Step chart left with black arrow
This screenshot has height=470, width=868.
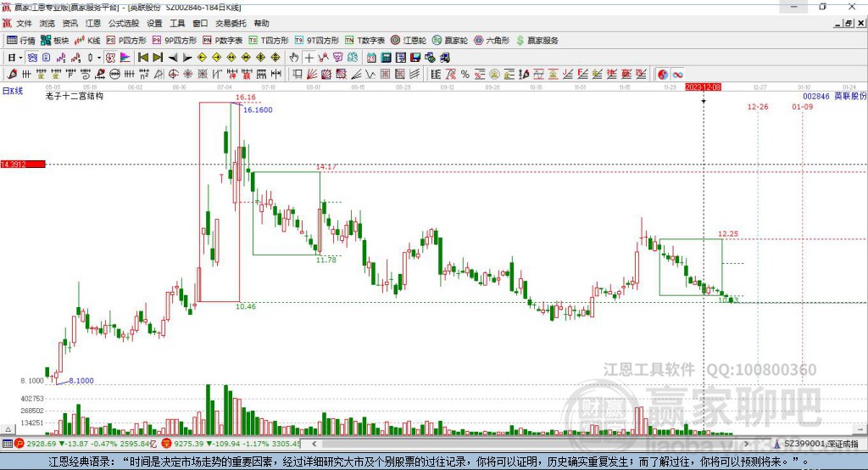(173, 58)
